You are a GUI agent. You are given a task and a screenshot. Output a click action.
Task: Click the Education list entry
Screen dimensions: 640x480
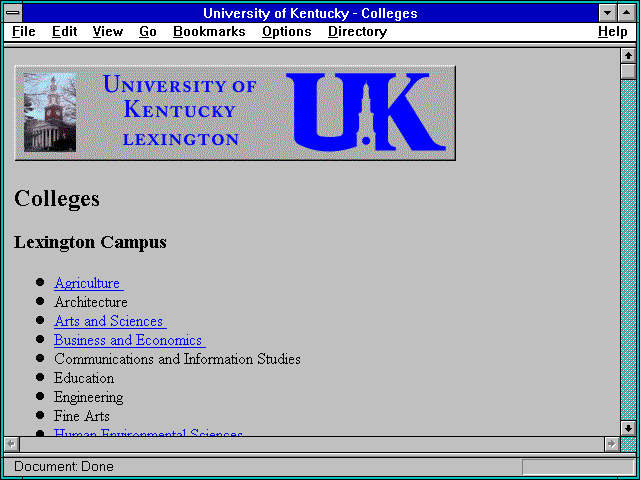point(84,378)
